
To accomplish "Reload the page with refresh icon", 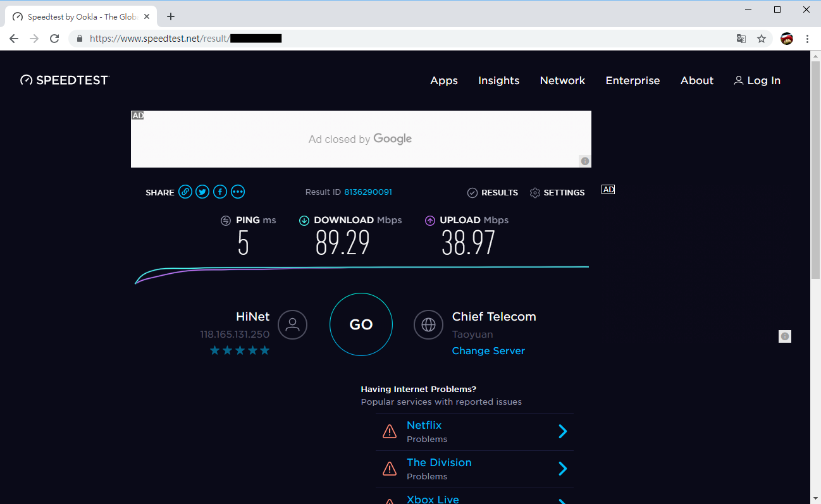I will [55, 39].
